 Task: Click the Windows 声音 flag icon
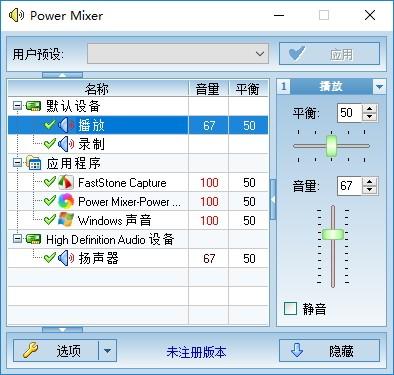coord(66,220)
